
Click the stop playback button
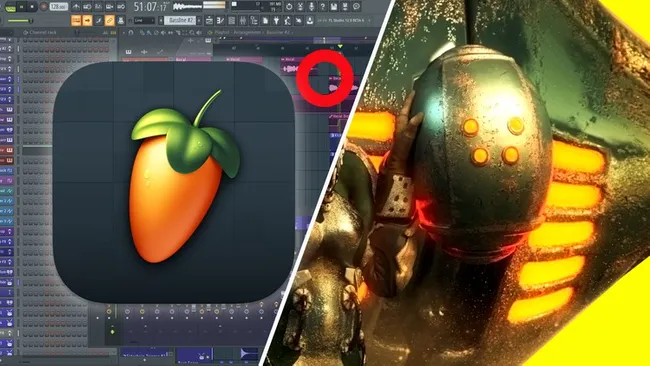(x=32, y=7)
